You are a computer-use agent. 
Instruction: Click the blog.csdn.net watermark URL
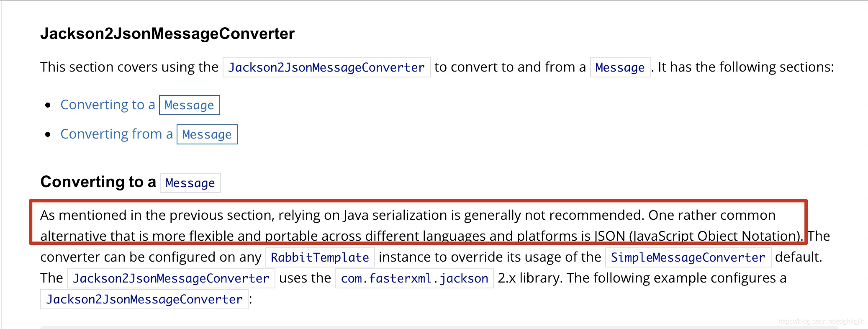click(x=821, y=321)
